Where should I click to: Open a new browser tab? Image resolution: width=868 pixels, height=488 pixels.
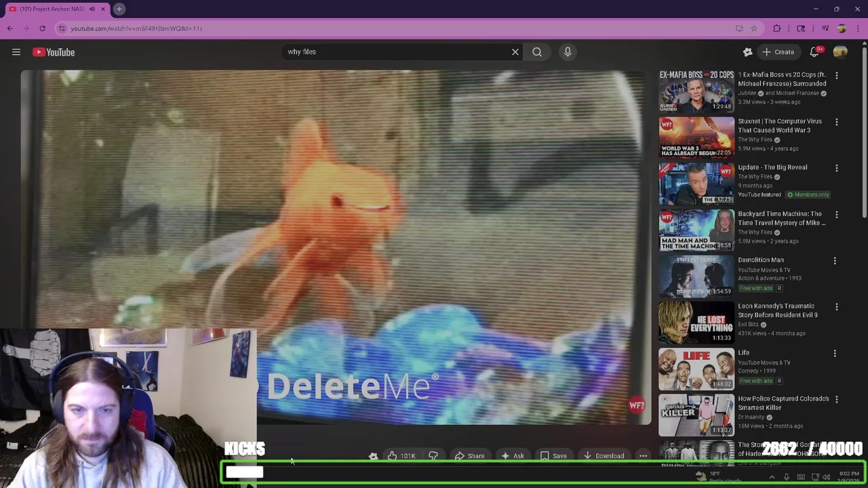pyautogui.click(x=119, y=9)
